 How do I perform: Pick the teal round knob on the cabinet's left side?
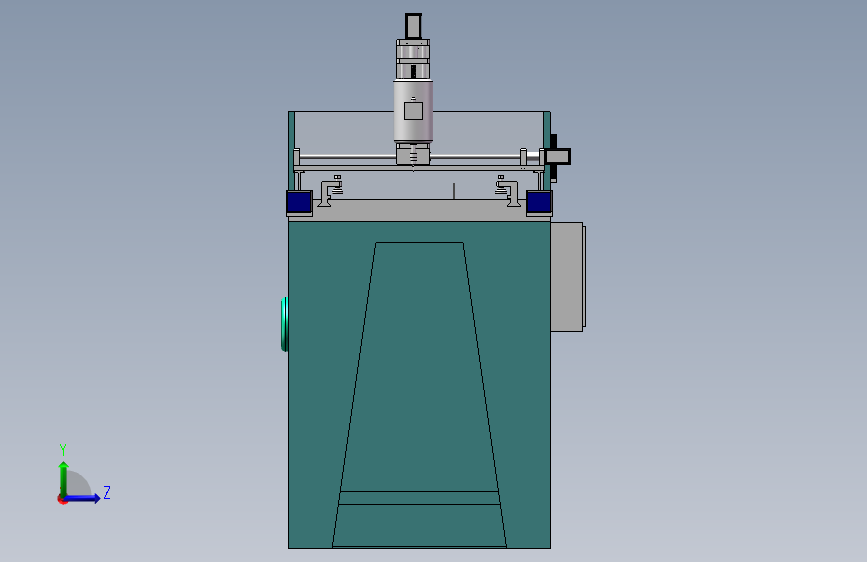coord(284,324)
